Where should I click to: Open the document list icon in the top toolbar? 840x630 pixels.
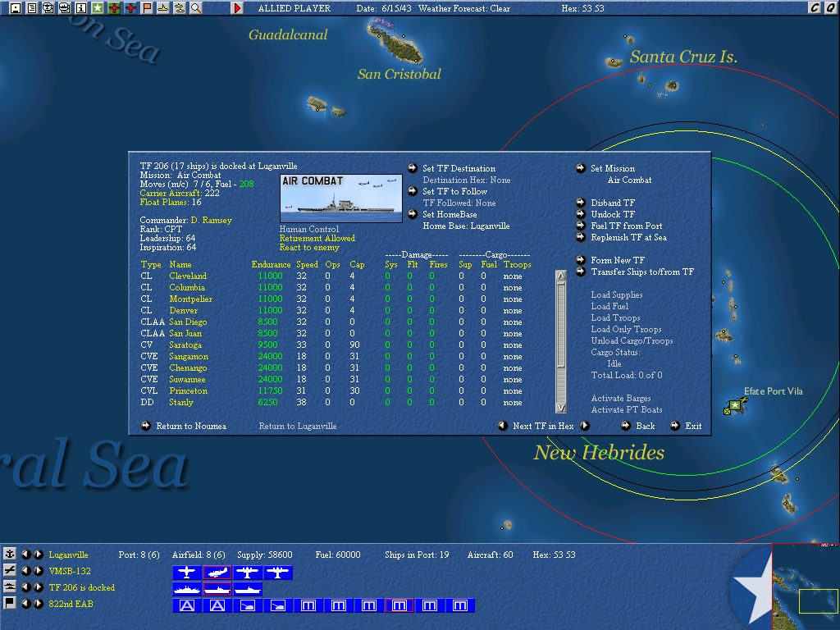pyautogui.click(x=32, y=8)
